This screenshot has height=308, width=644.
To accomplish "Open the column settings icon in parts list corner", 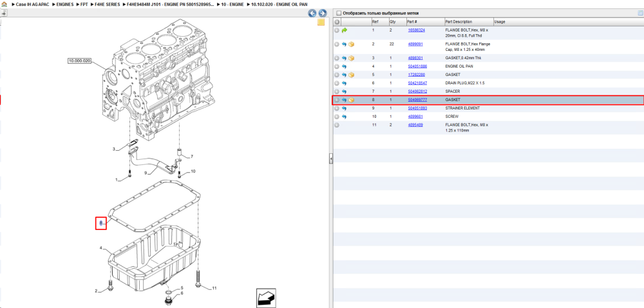I will (640, 13).
